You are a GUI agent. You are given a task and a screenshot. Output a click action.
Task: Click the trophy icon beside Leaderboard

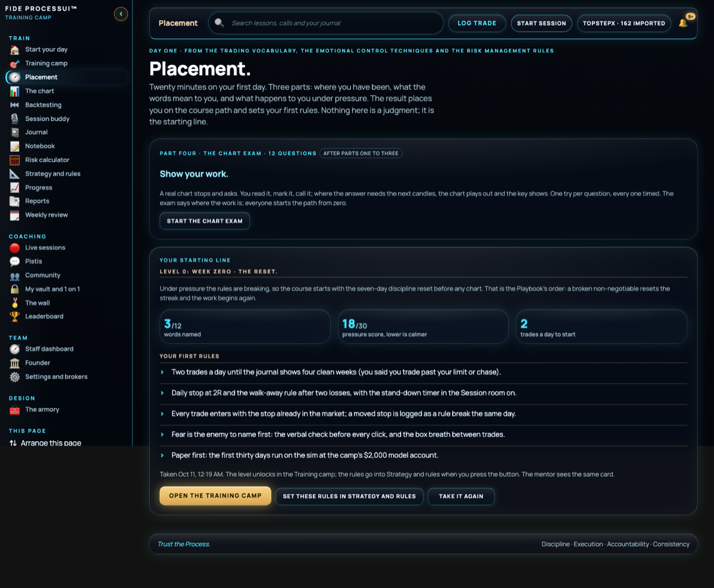pyautogui.click(x=15, y=316)
